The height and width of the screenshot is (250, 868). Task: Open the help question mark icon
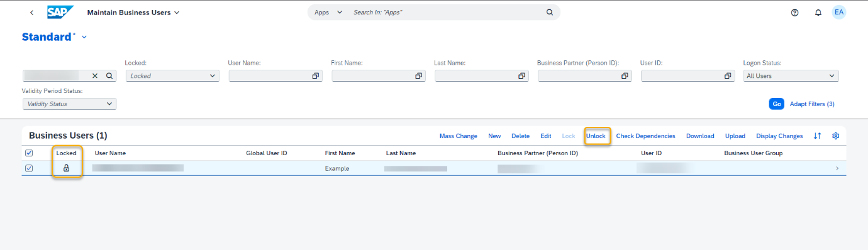pos(795,13)
